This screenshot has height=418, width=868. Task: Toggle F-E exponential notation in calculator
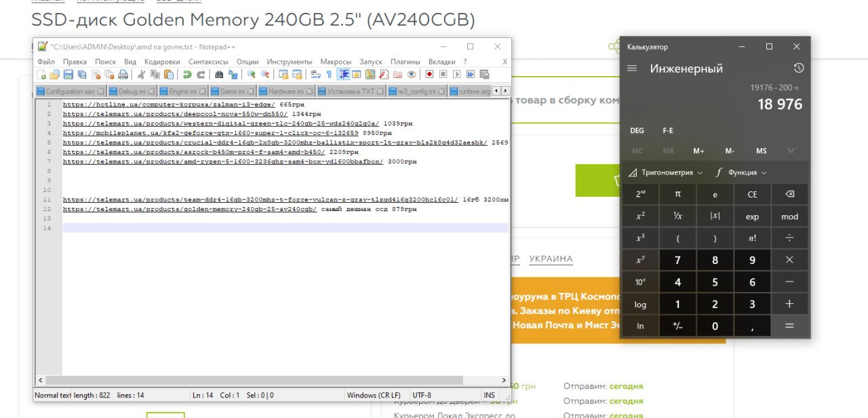point(668,130)
